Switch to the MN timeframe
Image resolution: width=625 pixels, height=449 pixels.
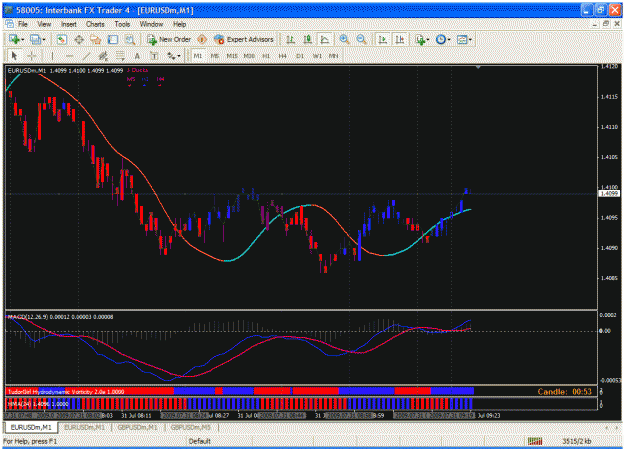pos(334,56)
